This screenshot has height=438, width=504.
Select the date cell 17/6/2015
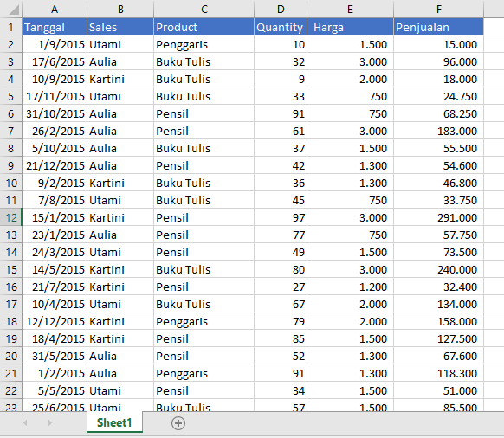[55, 61]
